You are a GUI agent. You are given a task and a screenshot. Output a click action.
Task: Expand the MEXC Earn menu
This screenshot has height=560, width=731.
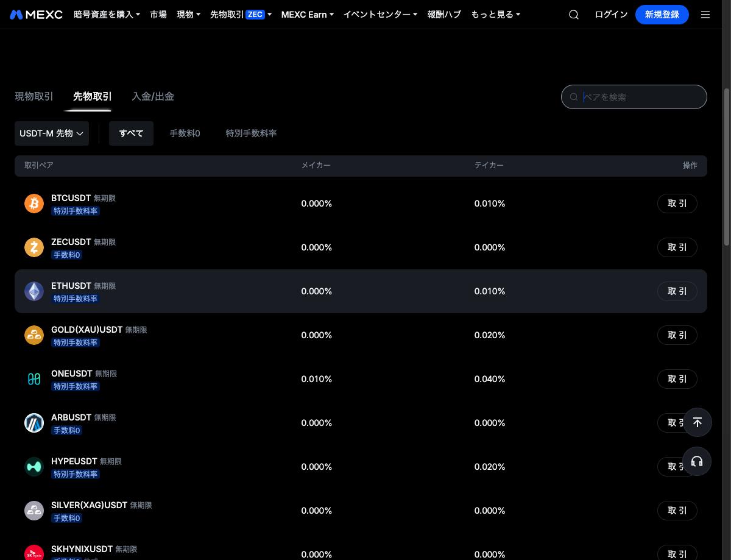[307, 14]
